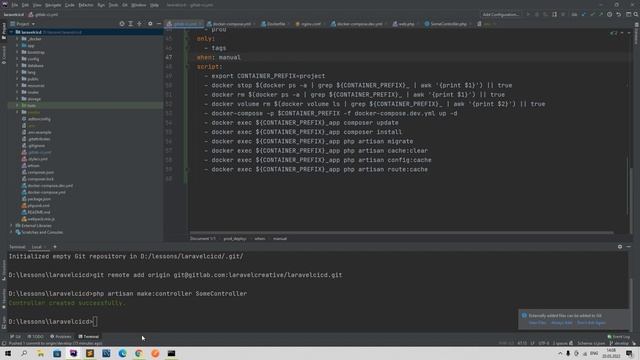Screen dimensions: 640x360
Task: Select package.json in the project tree
Action: (39, 199)
